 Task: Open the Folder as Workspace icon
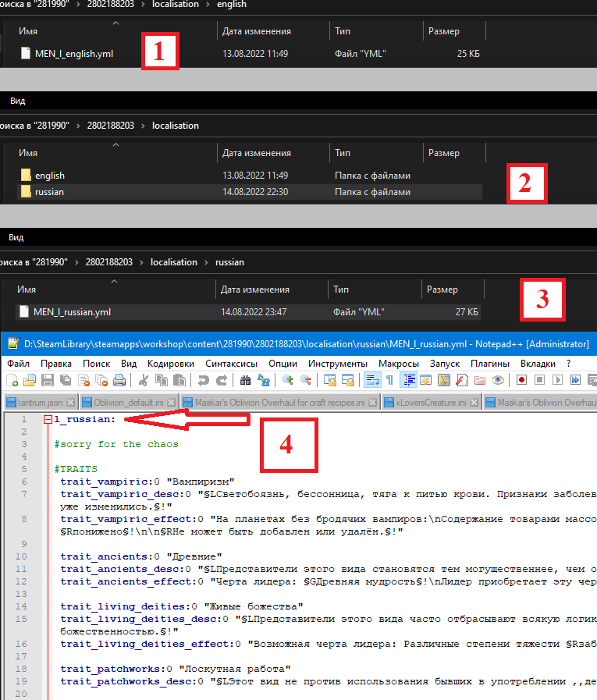coord(480,380)
